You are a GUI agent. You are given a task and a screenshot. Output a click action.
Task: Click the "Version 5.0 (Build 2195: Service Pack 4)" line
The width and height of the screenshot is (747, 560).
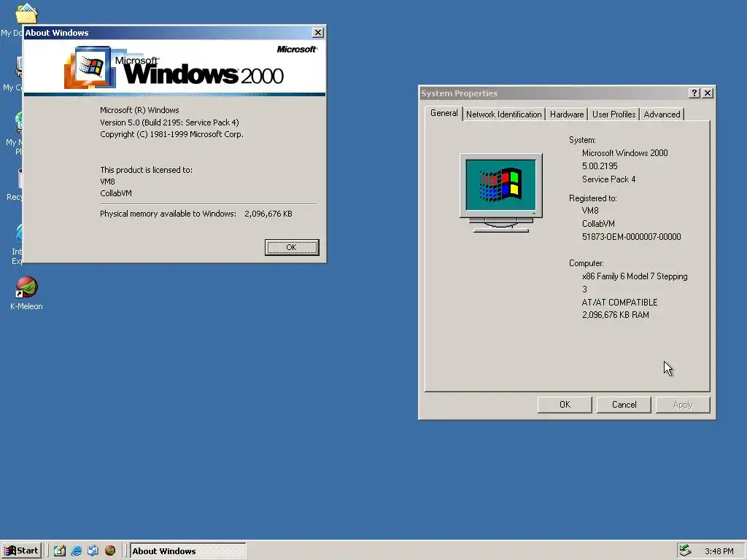(169, 122)
